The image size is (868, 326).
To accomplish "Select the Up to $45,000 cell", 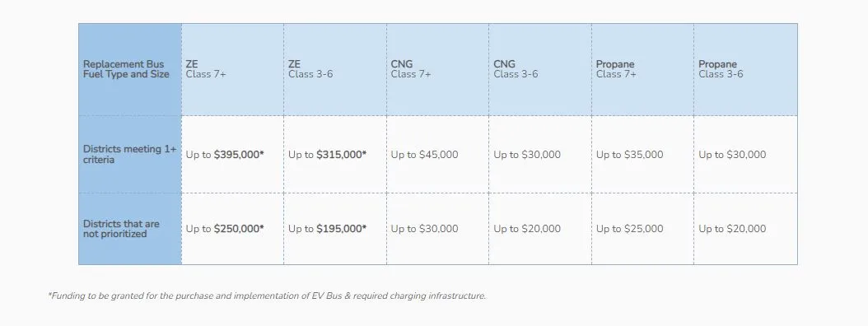I will (437, 155).
